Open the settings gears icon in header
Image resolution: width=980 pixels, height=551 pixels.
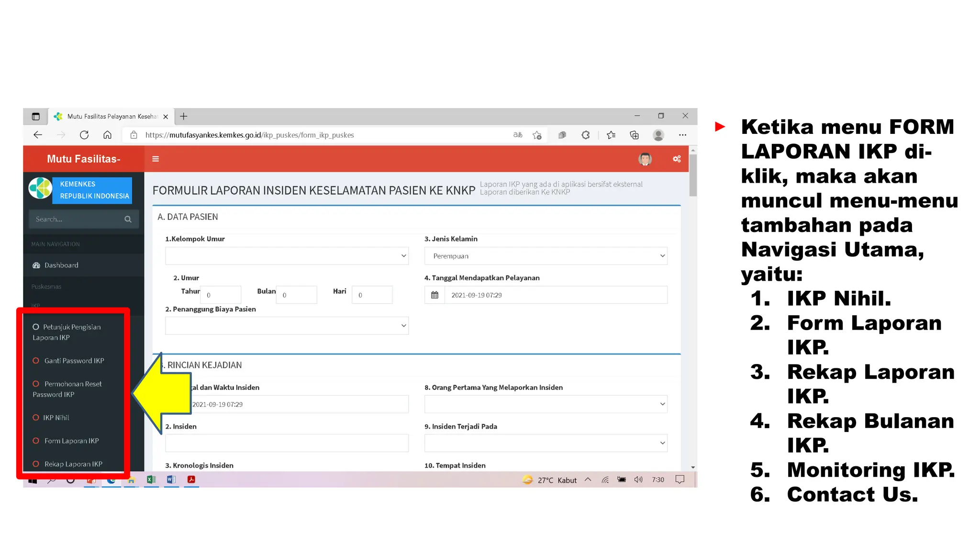677,159
